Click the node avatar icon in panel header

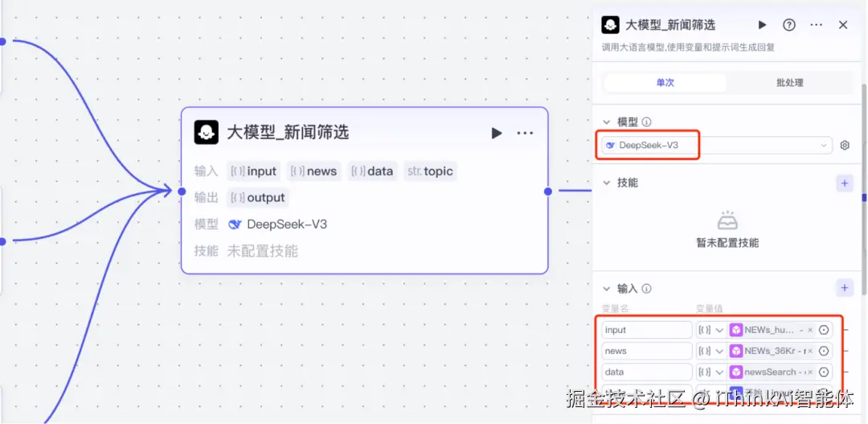pos(611,25)
